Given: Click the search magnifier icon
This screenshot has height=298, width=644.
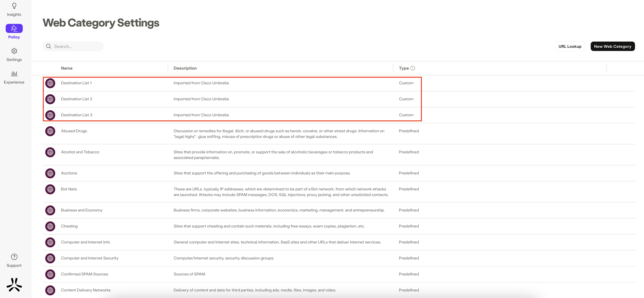Looking at the screenshot, I should coord(49,46).
